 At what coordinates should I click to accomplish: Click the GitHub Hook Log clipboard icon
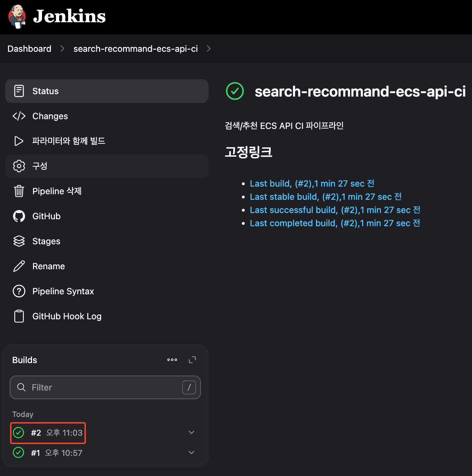19,316
